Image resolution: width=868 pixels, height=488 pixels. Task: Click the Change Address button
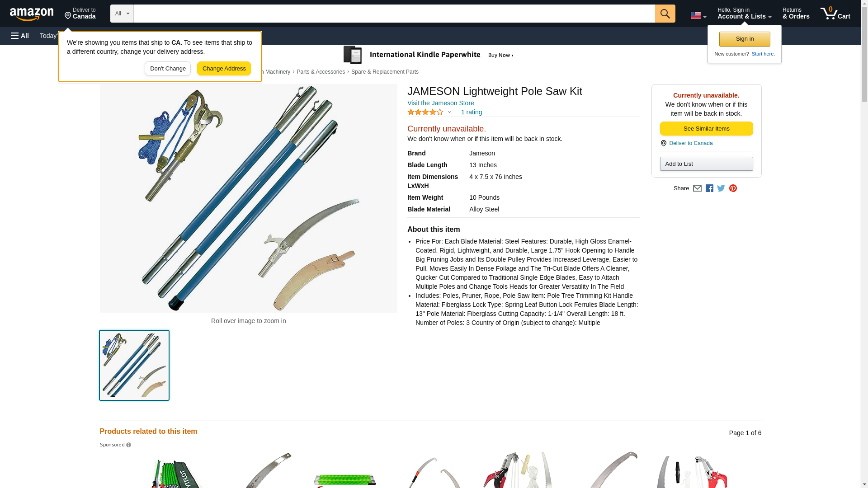224,69
